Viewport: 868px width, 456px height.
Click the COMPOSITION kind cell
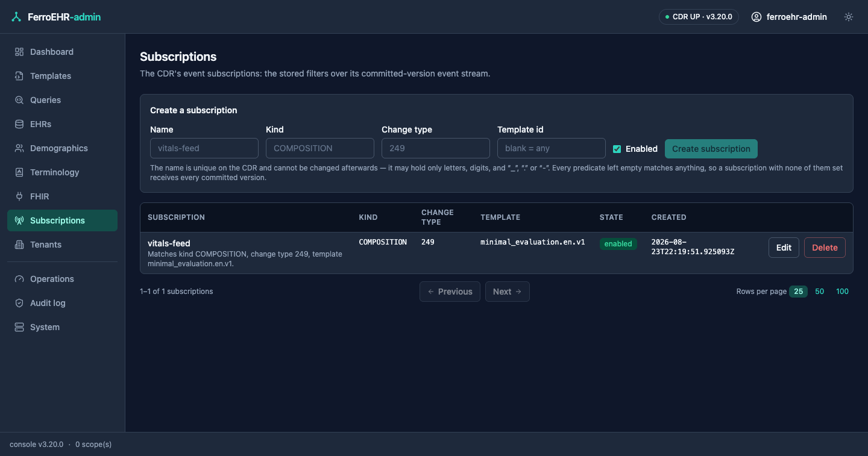[383, 242]
